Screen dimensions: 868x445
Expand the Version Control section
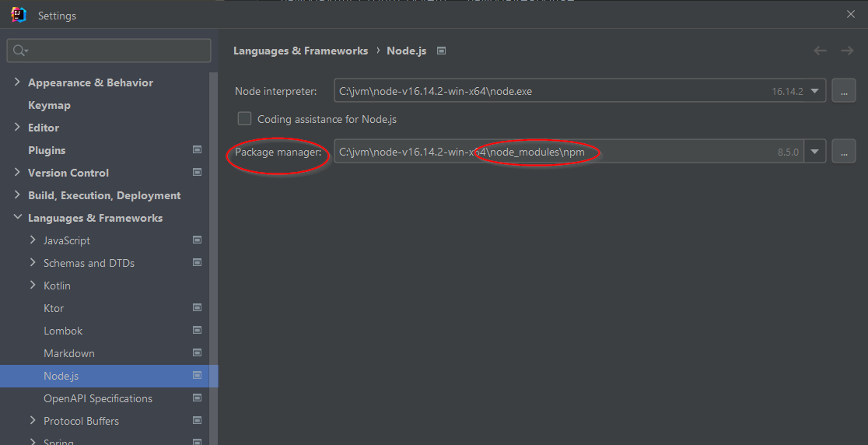point(17,172)
